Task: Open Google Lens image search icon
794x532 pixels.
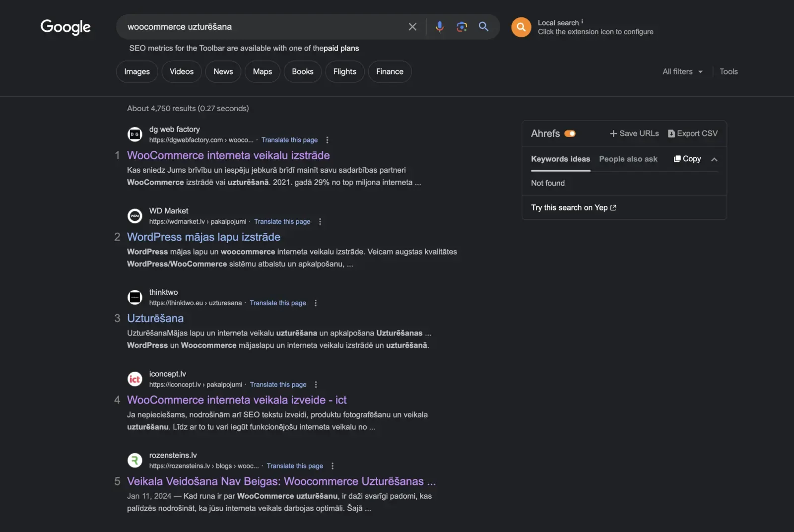Action: click(x=462, y=27)
